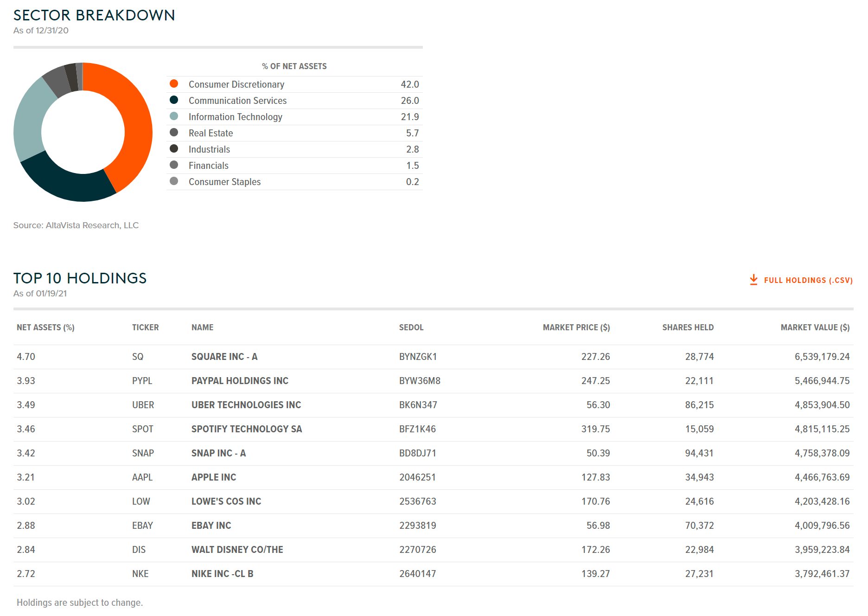Select the SPOTIFY TECHNOLOGY SA row name
This screenshot has width=868, height=616.
point(247,429)
